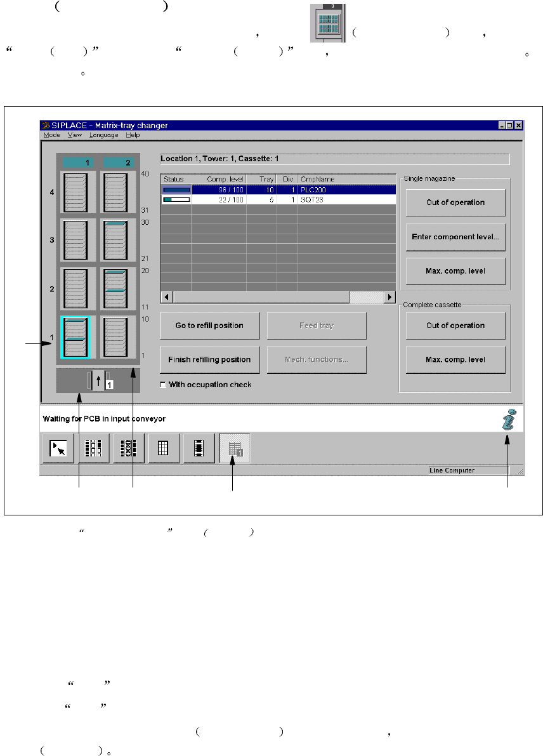Image resolution: width=543 pixels, height=756 pixels.
Task: Click the table scroll right arrow
Action: (x=389, y=297)
